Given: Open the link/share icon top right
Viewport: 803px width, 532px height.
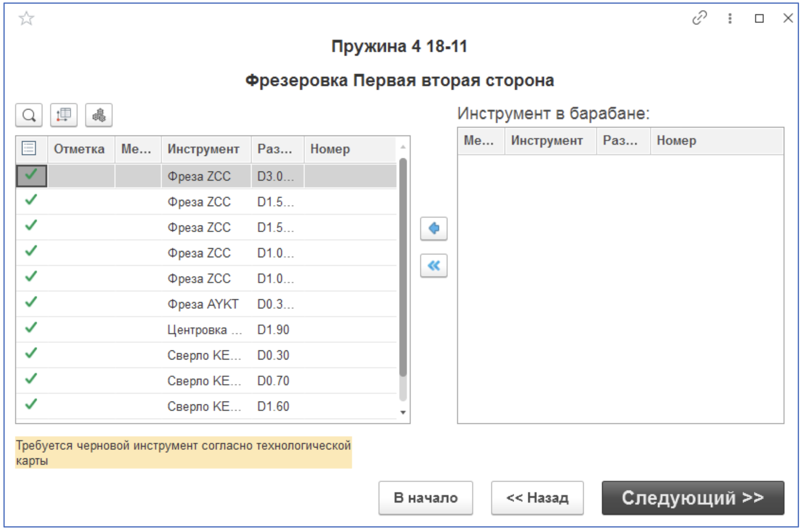Looking at the screenshot, I should pos(700,18).
